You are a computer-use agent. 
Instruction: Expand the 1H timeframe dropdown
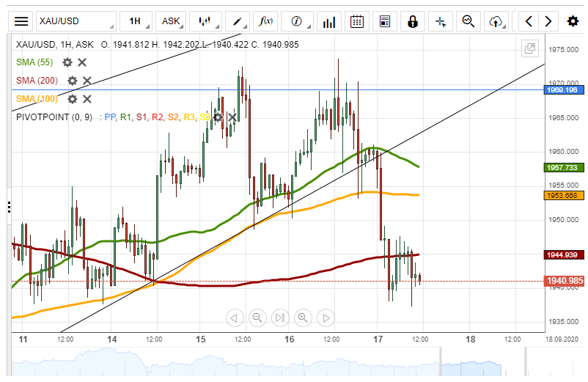(137, 21)
